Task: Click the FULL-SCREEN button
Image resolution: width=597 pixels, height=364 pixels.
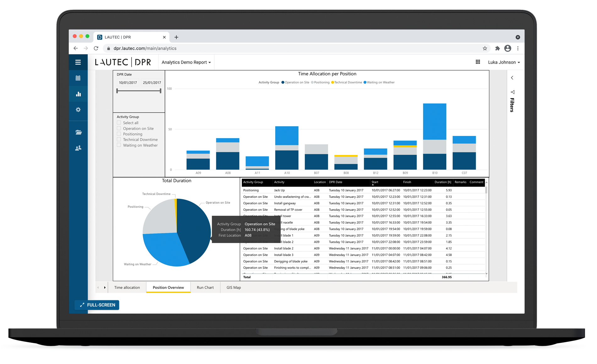Action: (96, 305)
